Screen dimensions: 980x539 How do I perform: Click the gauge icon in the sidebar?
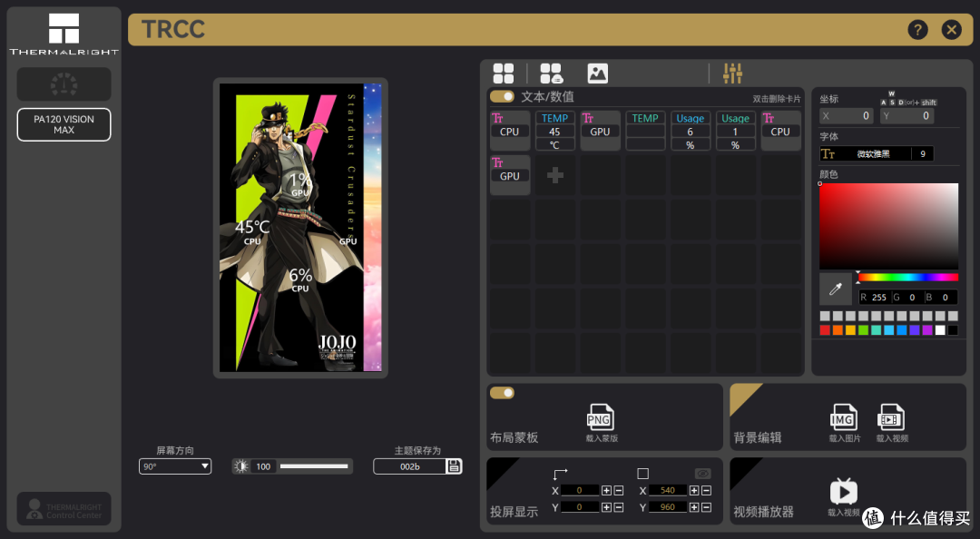(x=64, y=83)
